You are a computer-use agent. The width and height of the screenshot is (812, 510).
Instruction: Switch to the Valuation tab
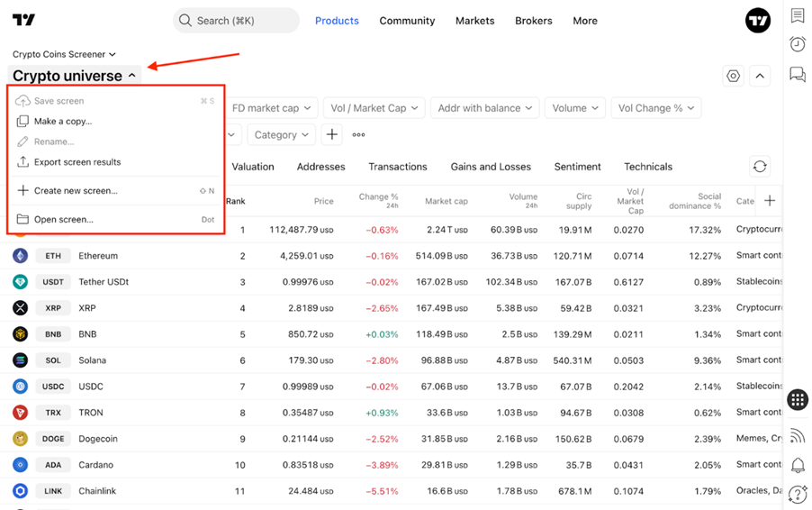click(253, 167)
